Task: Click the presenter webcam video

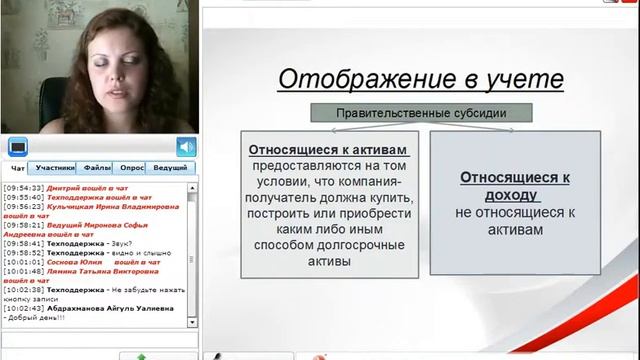Action: (100, 67)
